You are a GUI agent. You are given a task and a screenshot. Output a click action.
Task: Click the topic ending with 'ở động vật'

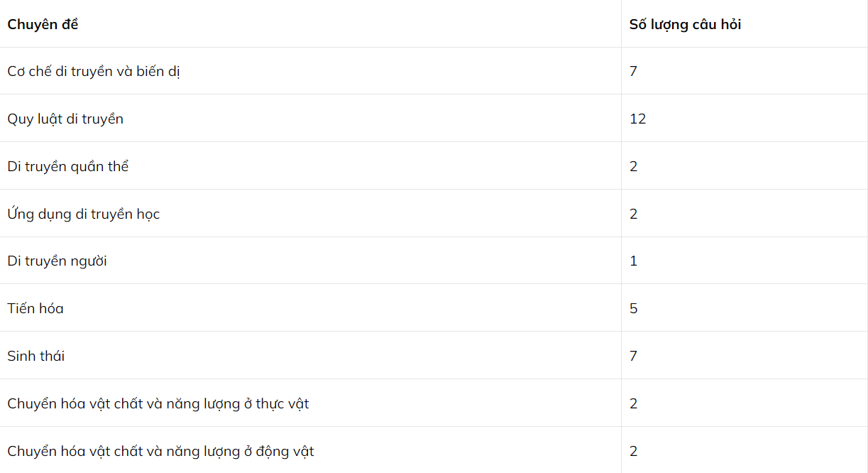point(160,451)
